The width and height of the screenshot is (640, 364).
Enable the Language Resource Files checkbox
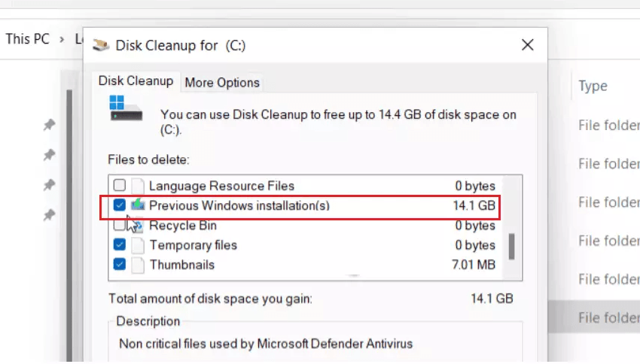pos(119,186)
